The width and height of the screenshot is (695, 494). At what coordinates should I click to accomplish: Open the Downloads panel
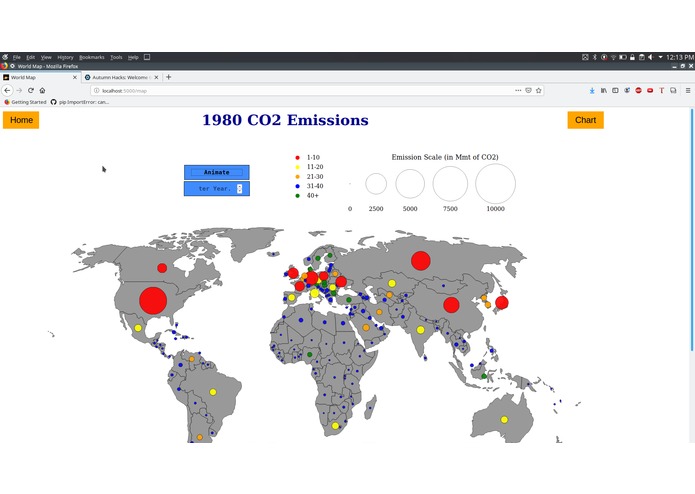(592, 90)
